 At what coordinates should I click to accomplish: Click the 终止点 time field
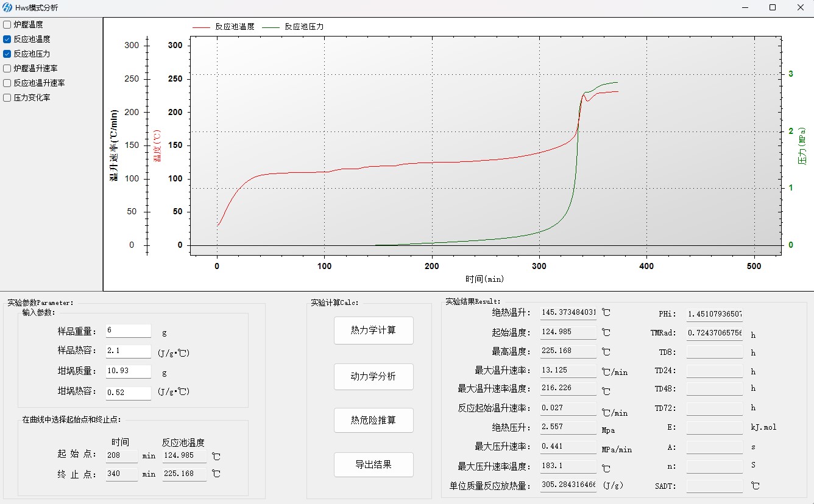pyautogui.click(x=121, y=474)
